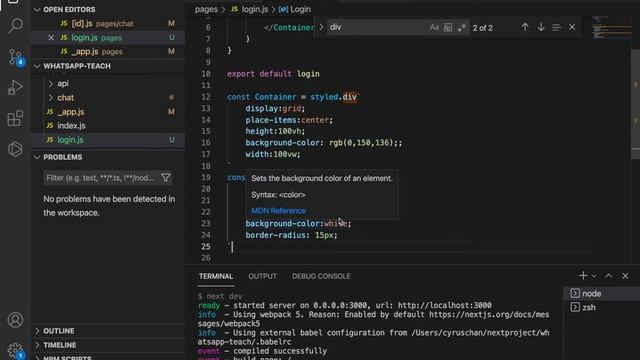Open Source Control view with badge 4
The height and width of the screenshot is (360, 640).
[x=15, y=56]
